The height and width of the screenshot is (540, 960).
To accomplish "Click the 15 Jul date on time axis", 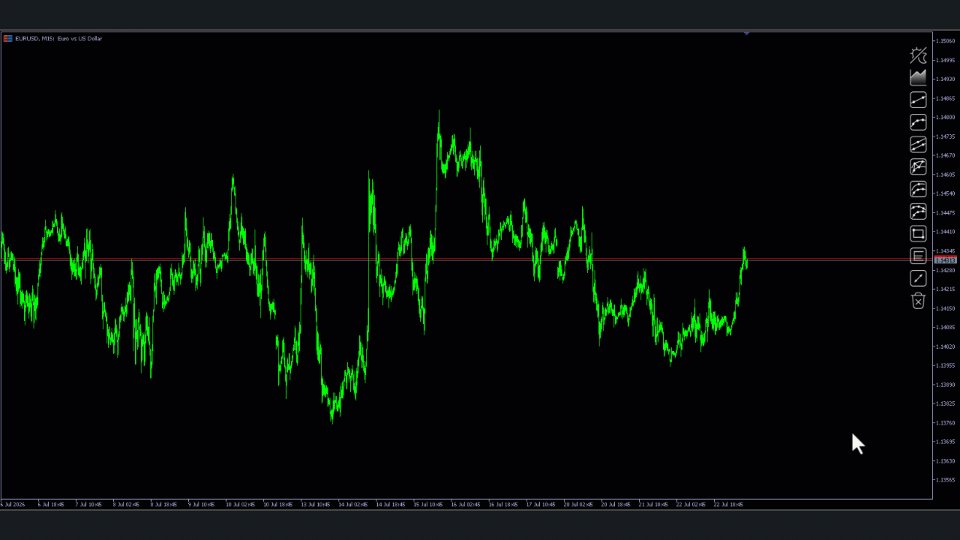I will click(x=428, y=504).
